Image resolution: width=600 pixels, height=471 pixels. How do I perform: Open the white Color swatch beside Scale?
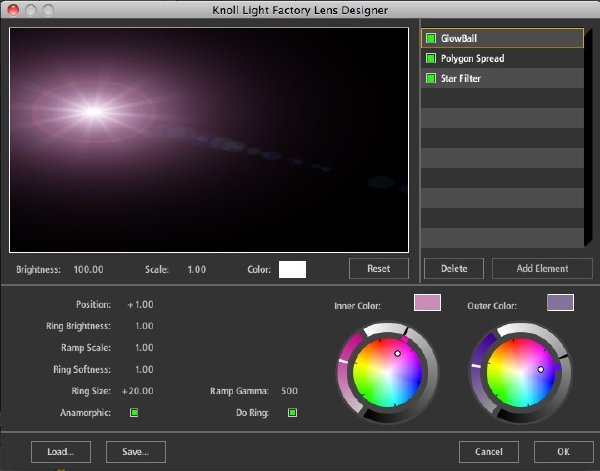tap(292, 269)
